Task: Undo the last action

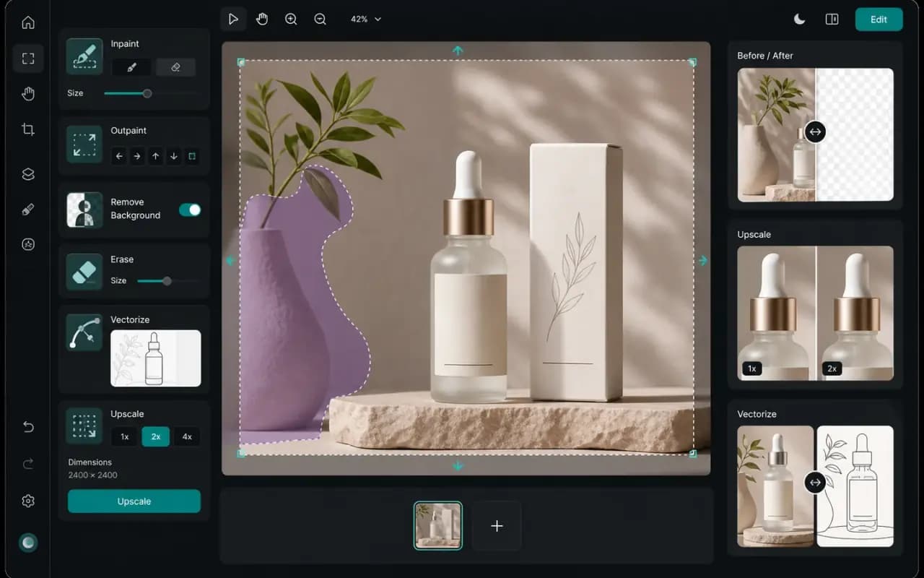Action: pyautogui.click(x=28, y=427)
